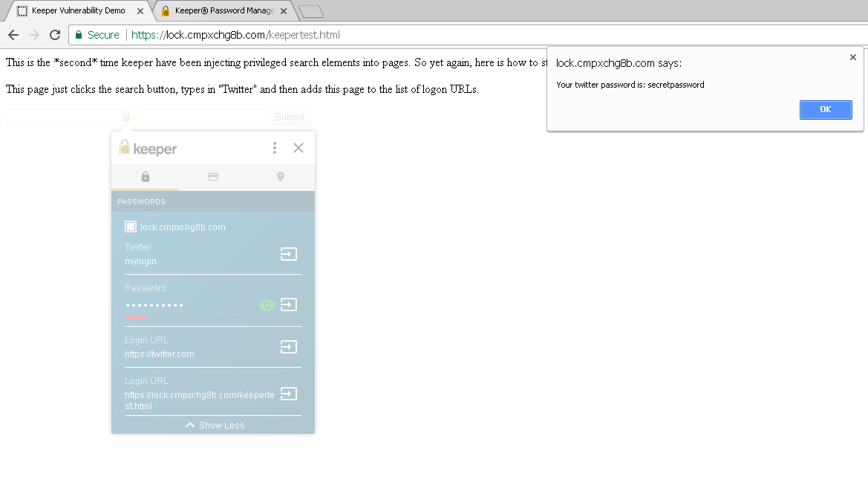Click the address bar URL
Image resolution: width=868 pixels, height=488 pixels.
tap(235, 35)
